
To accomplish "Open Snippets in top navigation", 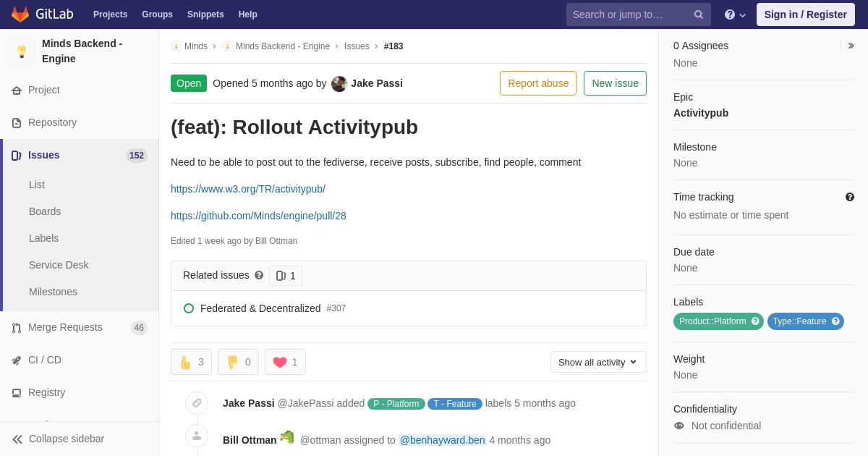I will 205,14.
